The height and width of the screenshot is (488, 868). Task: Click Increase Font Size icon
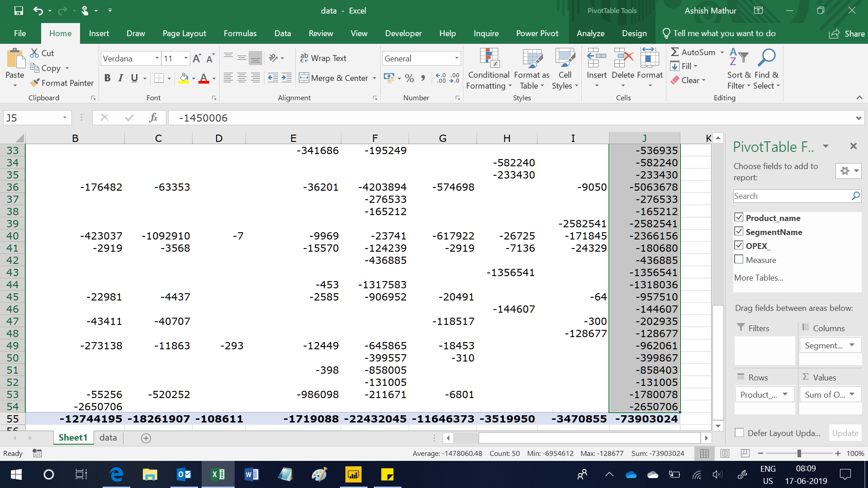(x=197, y=58)
